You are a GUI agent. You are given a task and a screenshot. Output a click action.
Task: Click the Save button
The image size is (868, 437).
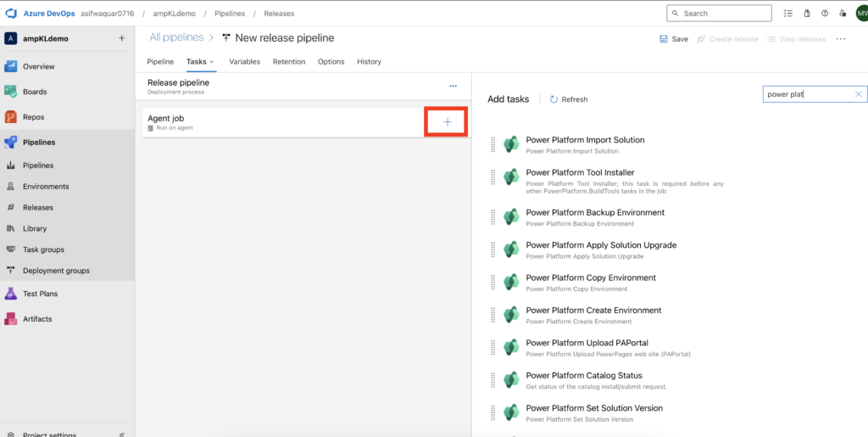(x=674, y=39)
